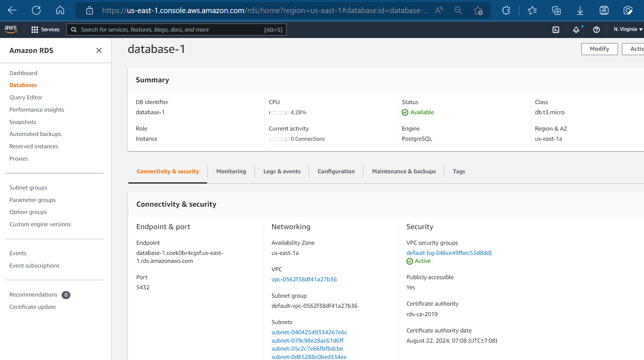Open Query Editor from sidebar
644x360 pixels.
(x=26, y=98)
